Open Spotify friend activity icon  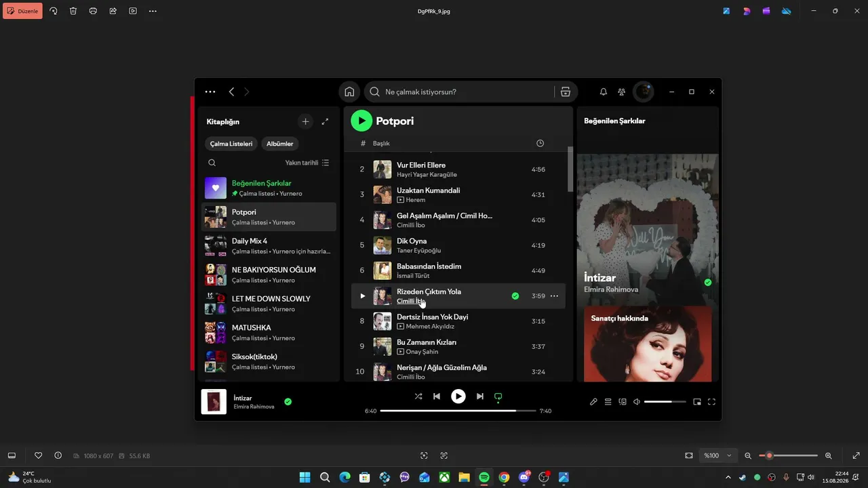click(x=622, y=91)
